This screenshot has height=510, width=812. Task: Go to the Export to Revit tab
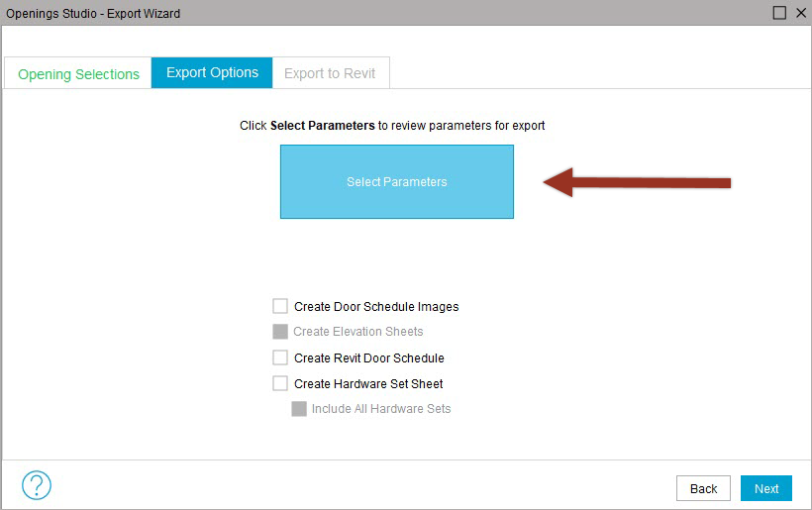(330, 73)
